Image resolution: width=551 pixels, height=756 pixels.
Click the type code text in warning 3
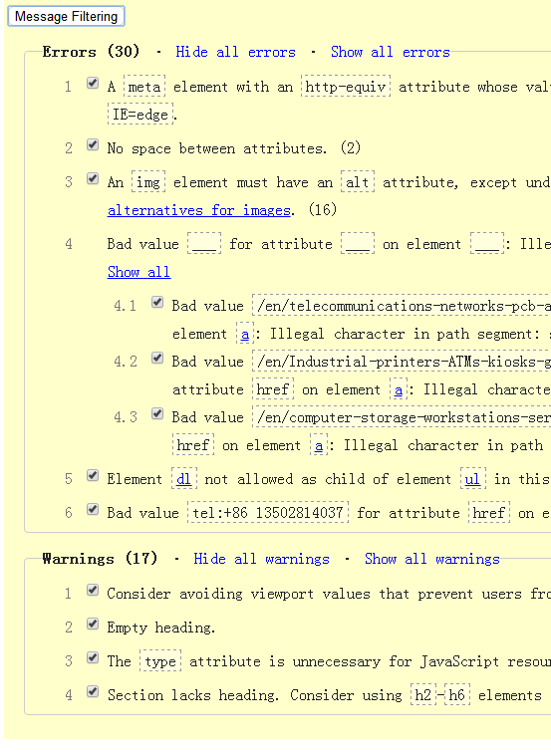click(x=160, y=661)
